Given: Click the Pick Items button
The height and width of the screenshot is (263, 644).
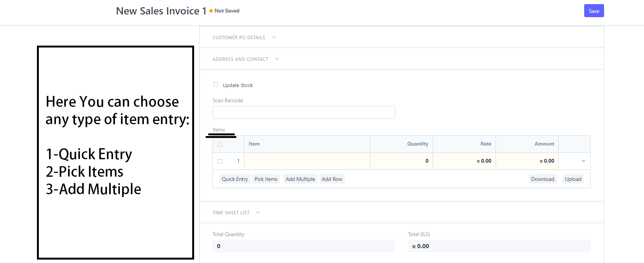Looking at the screenshot, I should [x=266, y=179].
